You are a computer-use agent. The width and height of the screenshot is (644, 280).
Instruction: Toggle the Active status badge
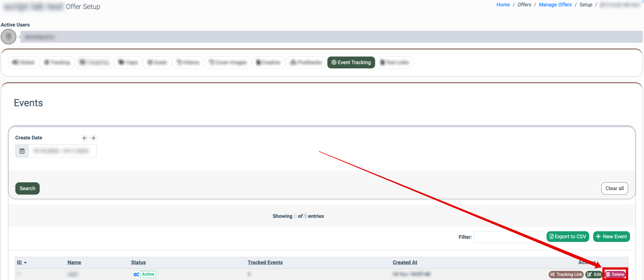pyautogui.click(x=148, y=274)
